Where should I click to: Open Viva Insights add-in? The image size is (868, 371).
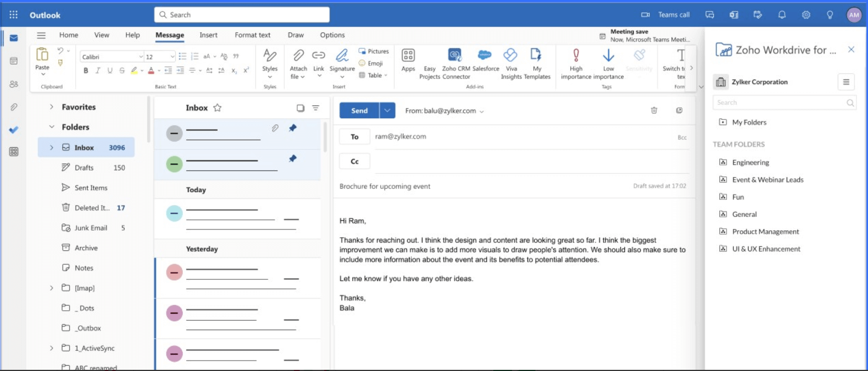tap(511, 63)
